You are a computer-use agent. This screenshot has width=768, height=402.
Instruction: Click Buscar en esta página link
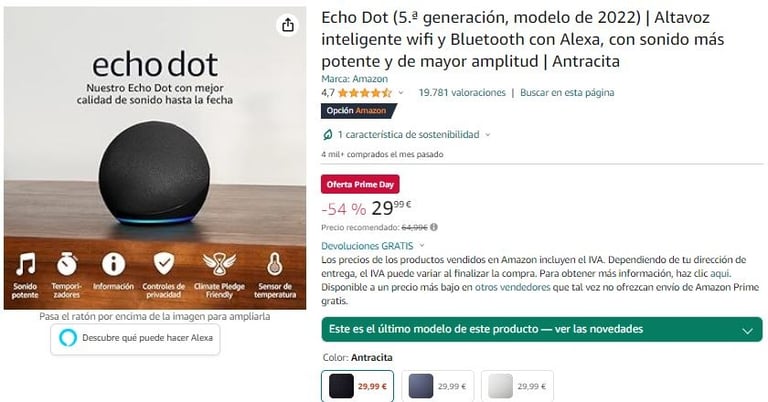(567, 93)
